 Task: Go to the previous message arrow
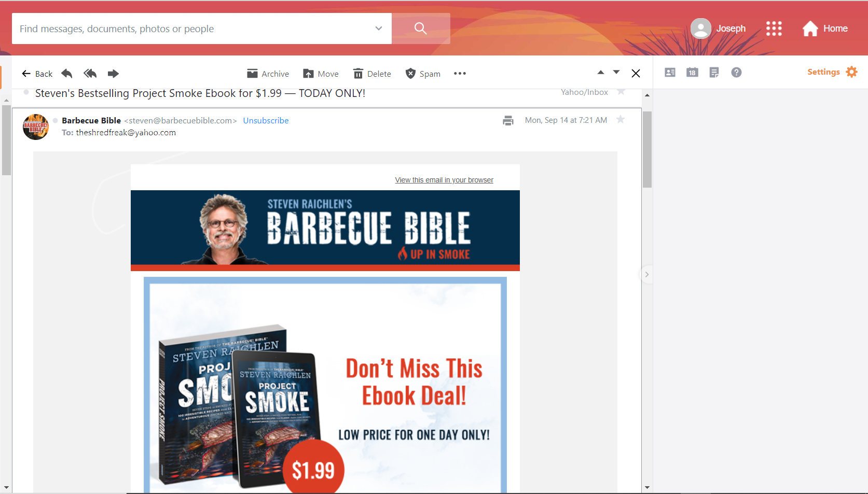(601, 73)
